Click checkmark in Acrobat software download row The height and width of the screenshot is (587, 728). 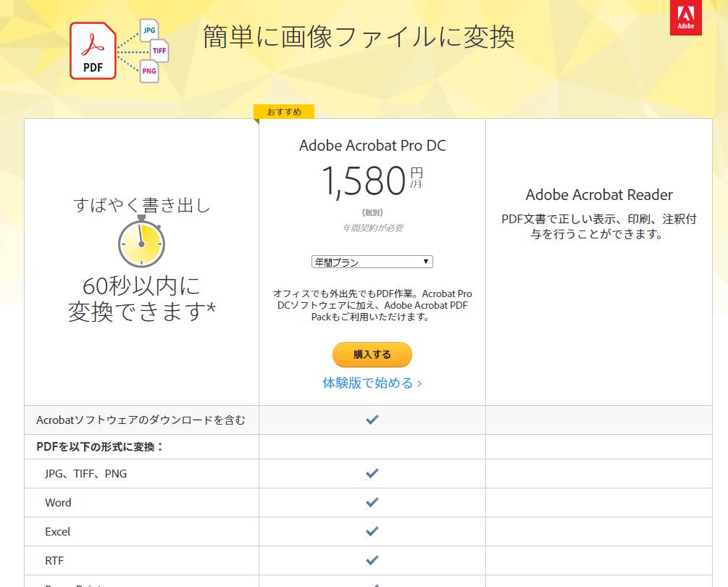pyautogui.click(x=372, y=420)
